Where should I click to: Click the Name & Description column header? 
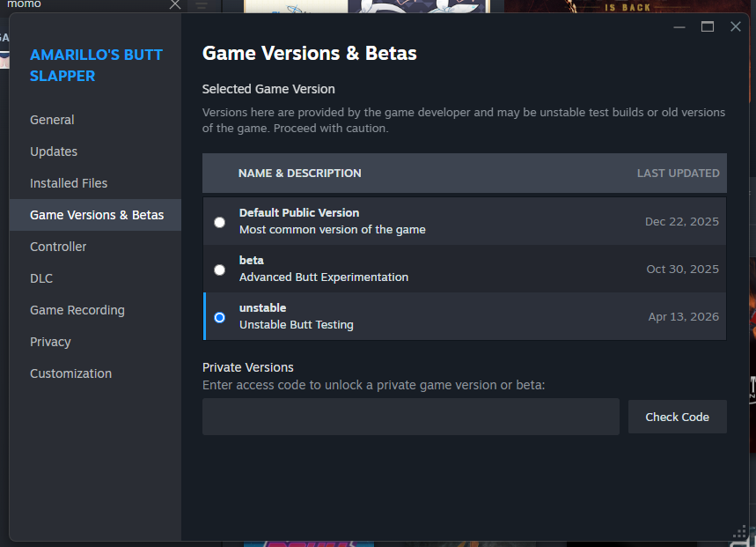(299, 174)
